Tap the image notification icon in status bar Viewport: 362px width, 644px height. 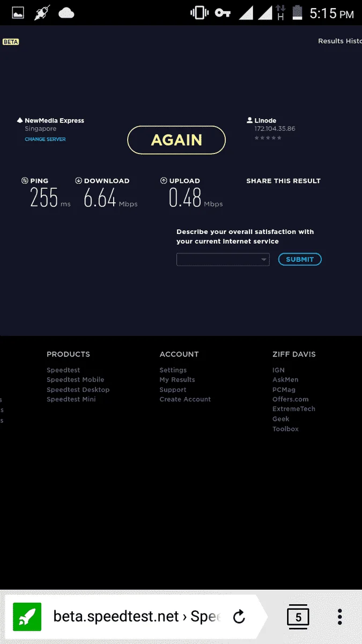(18, 13)
